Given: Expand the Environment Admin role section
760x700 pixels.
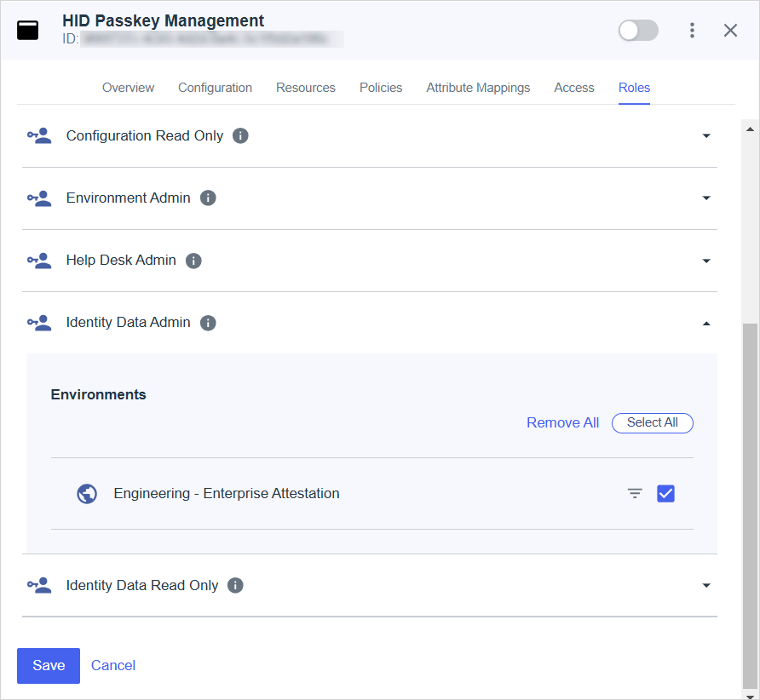Looking at the screenshot, I should (705, 198).
